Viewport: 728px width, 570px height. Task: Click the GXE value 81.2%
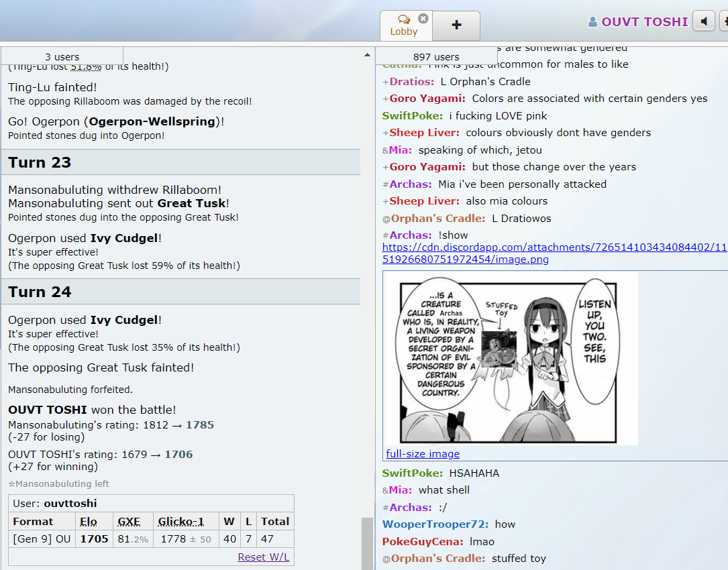[134, 539]
